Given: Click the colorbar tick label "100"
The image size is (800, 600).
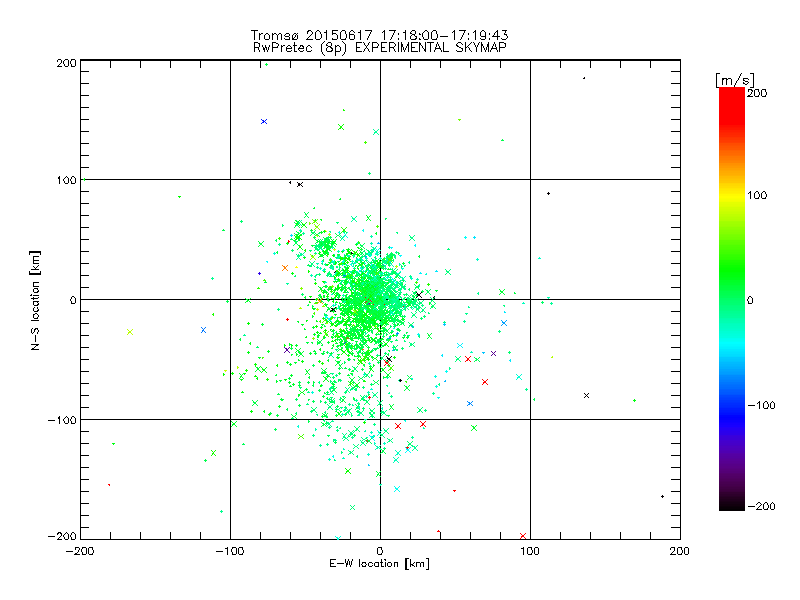Looking at the screenshot, I should (757, 195).
